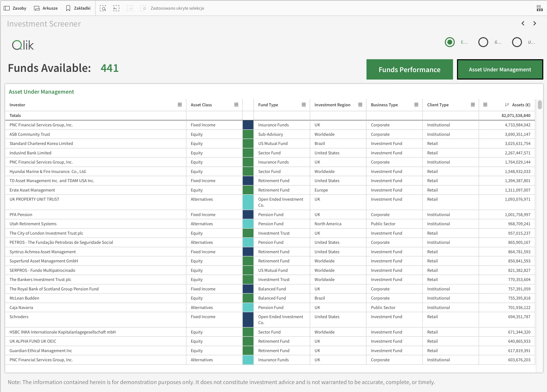Open the Investment Region column menu
The width and height of the screenshot is (547, 392).
click(360, 105)
